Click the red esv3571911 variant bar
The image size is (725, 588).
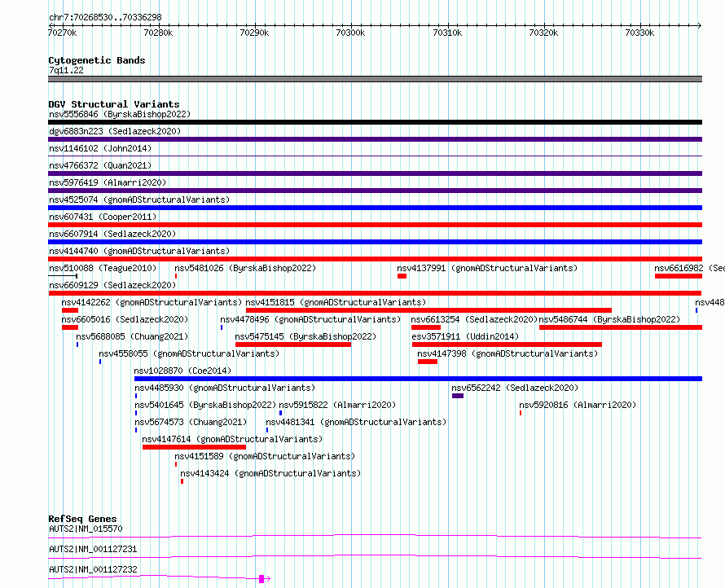pos(507,344)
